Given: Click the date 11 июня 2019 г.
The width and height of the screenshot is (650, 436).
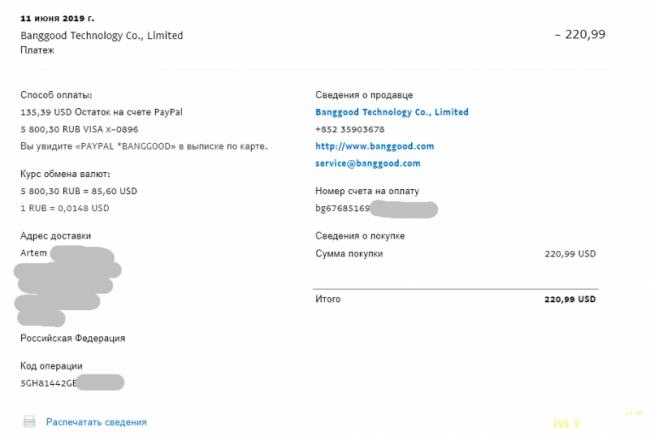Looking at the screenshot, I should click(x=57, y=18).
